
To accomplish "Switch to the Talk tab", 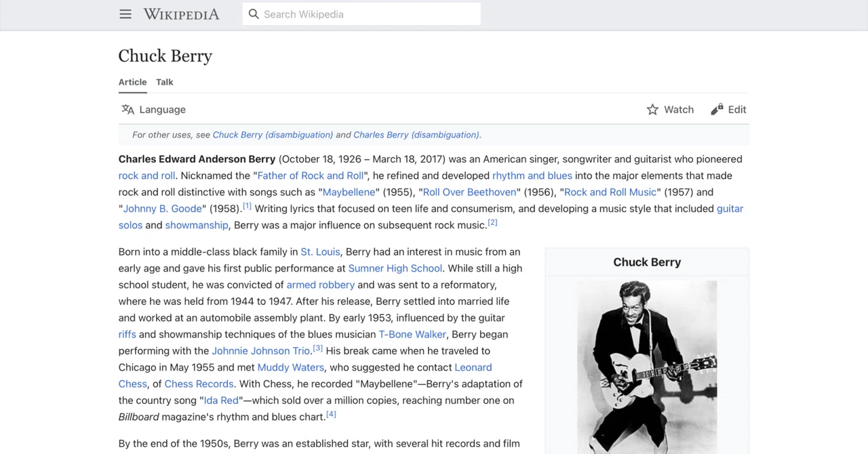I will tap(165, 82).
